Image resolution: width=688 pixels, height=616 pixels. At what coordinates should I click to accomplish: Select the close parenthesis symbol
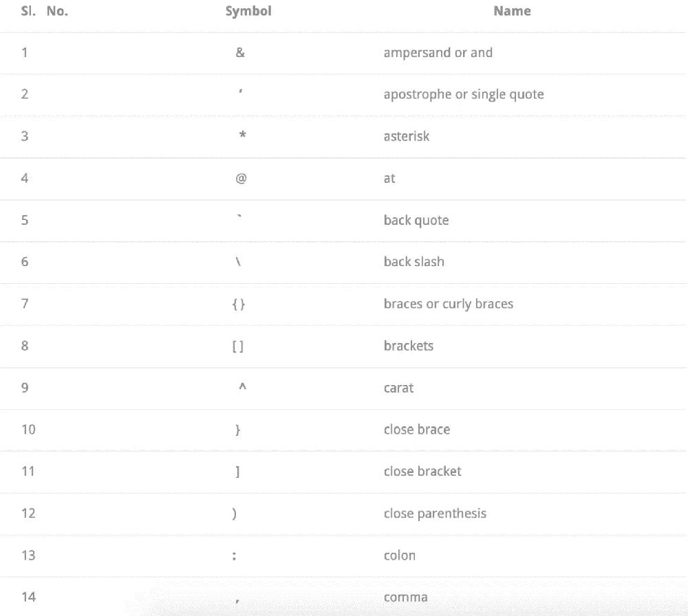click(x=235, y=514)
